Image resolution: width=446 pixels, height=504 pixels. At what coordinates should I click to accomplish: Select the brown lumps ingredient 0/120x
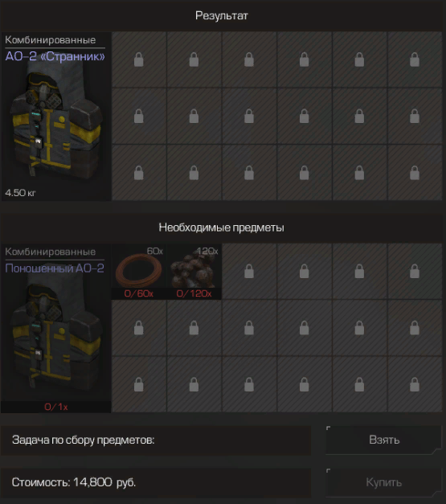194,271
